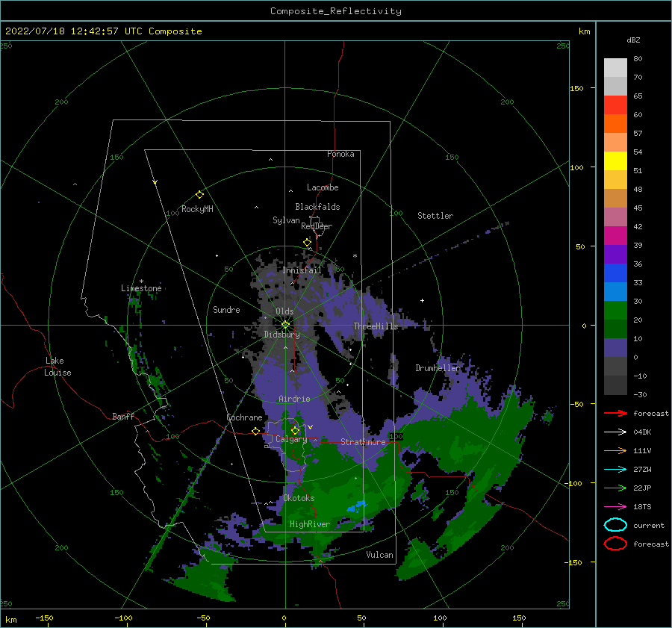
Task: Click the Olds label near center
Action: (284, 311)
